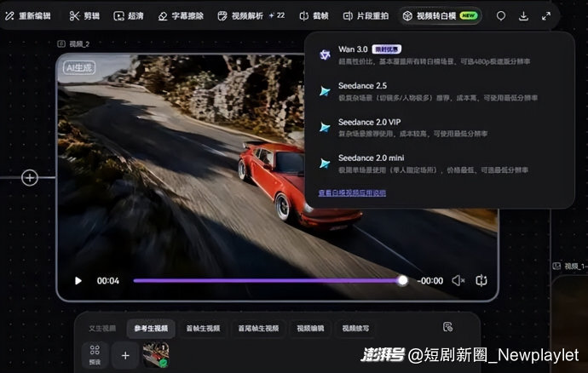Choose Seedance 2.0 mini from the list

click(440, 164)
